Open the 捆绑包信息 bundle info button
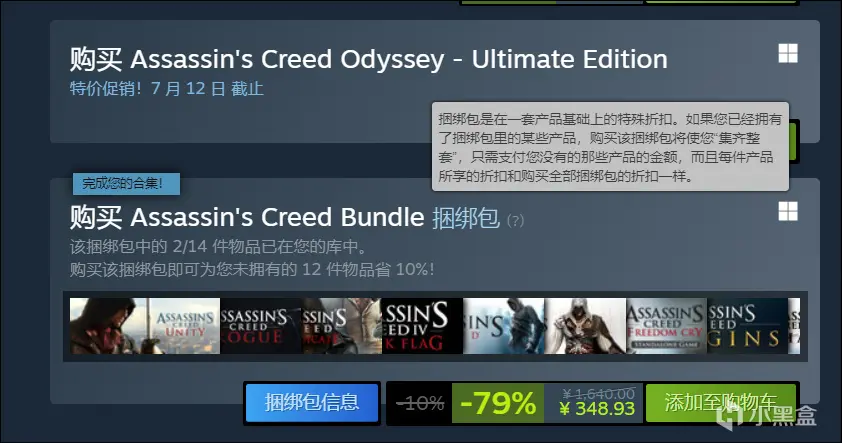The image size is (842, 443). coord(312,403)
